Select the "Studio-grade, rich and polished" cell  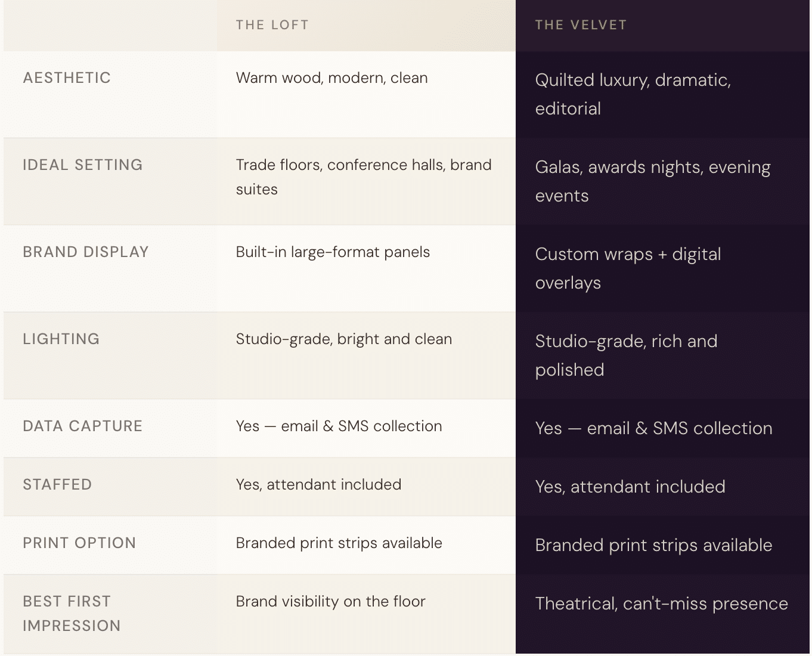pyautogui.click(x=626, y=355)
